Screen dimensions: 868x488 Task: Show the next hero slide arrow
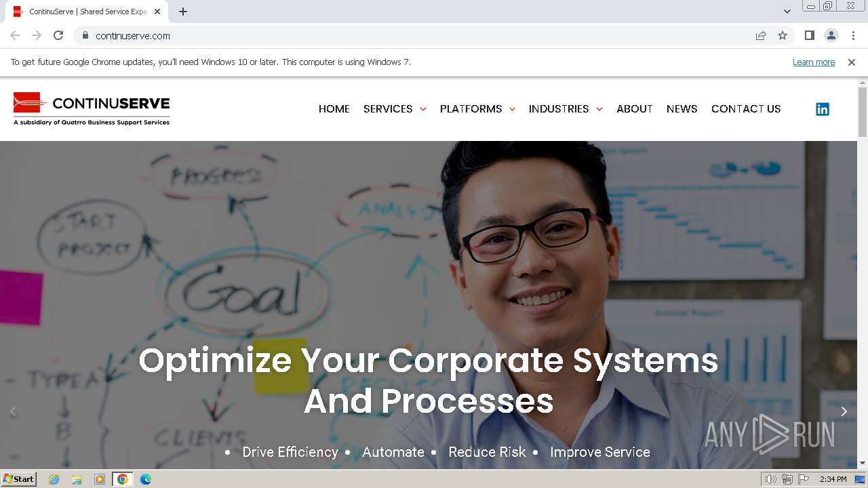coord(844,411)
